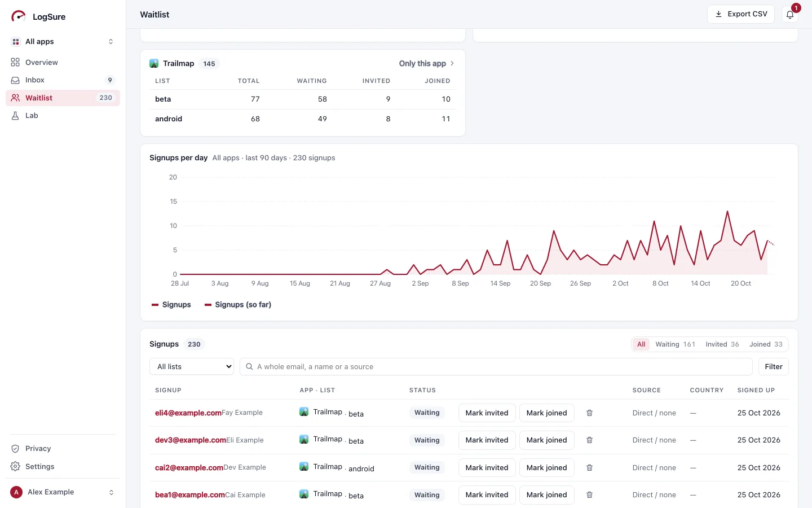The width and height of the screenshot is (812, 508).
Task: Select the Invited 36 filter tab
Action: pos(722,344)
